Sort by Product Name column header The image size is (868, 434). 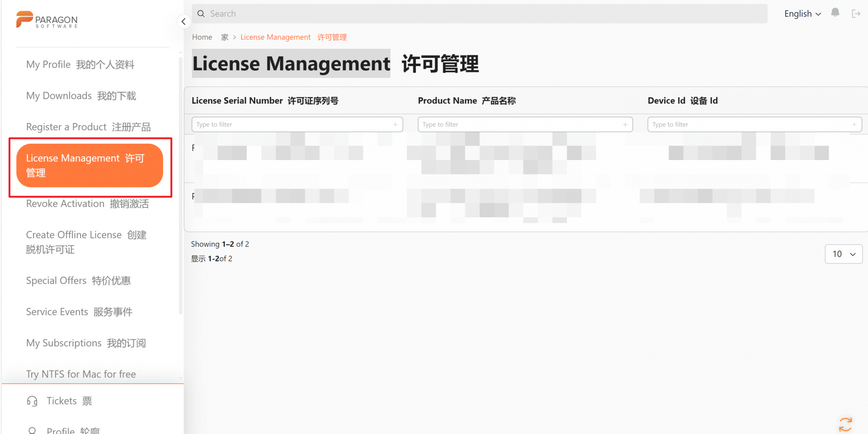click(467, 101)
